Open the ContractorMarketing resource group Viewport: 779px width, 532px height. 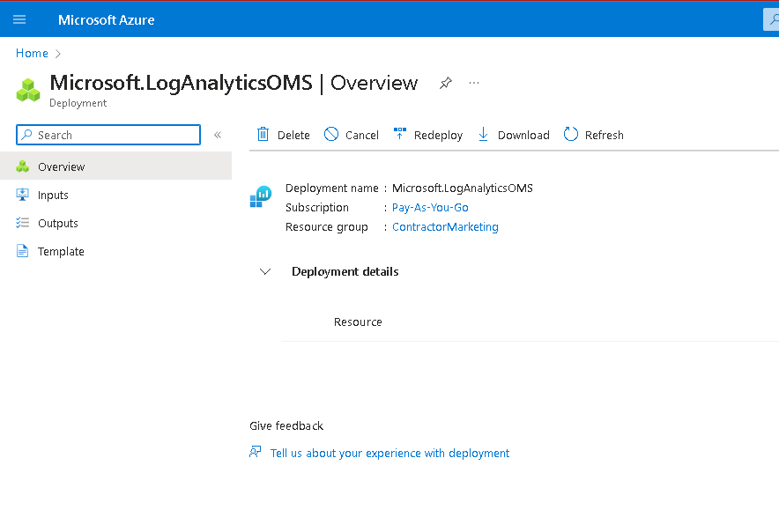click(x=445, y=226)
